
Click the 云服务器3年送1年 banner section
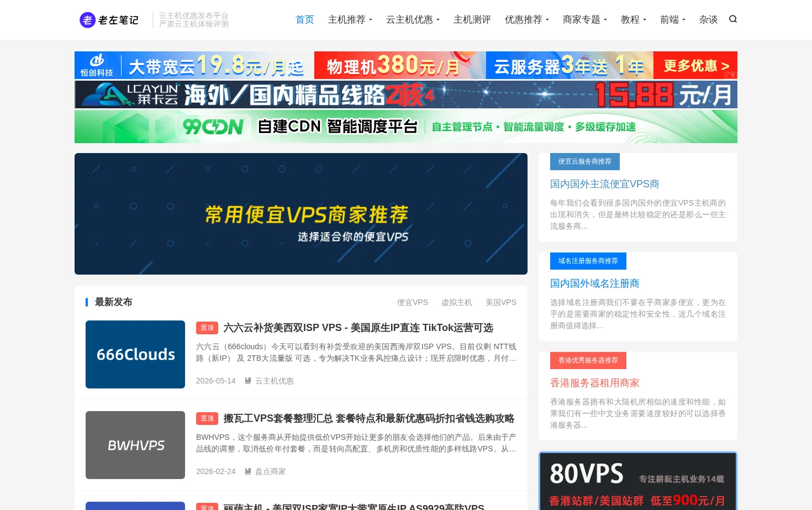pos(570,65)
